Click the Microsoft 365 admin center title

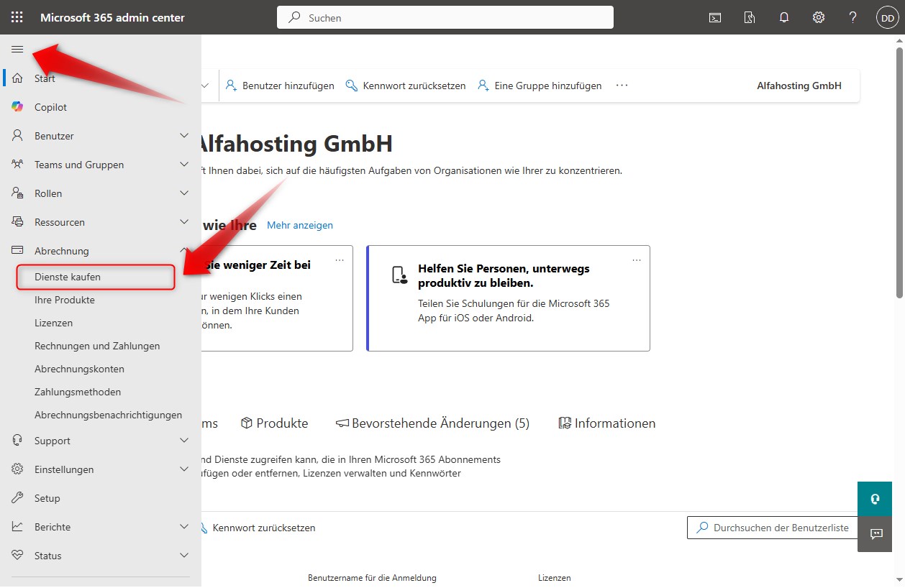coord(113,17)
